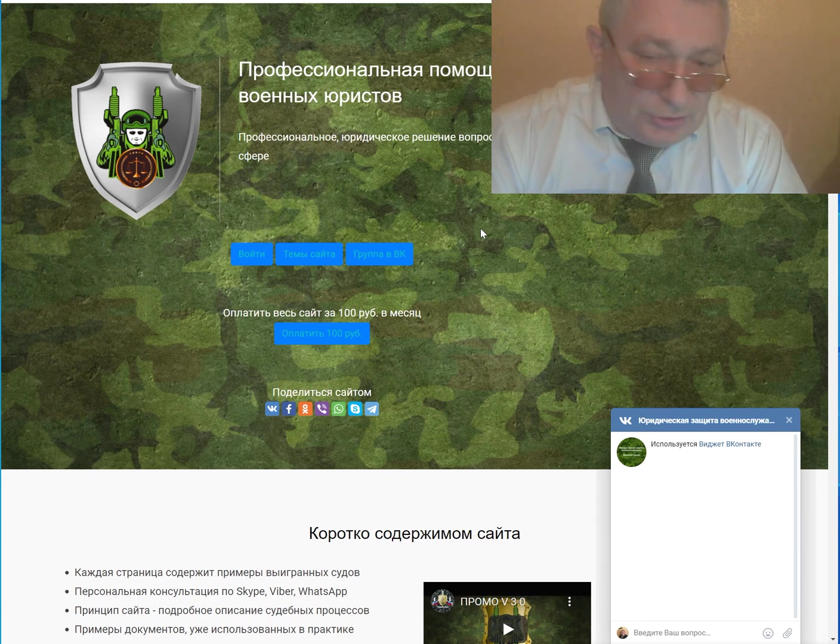The width and height of the screenshot is (840, 644).
Task: Click the Odnoklassniki share icon
Action: coord(305,409)
